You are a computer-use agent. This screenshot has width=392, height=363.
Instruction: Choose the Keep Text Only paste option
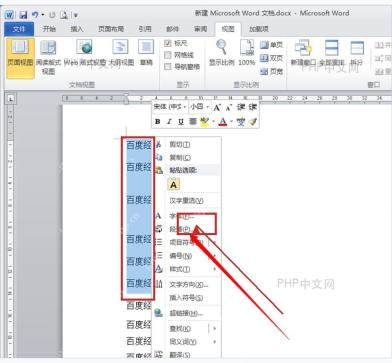point(174,184)
